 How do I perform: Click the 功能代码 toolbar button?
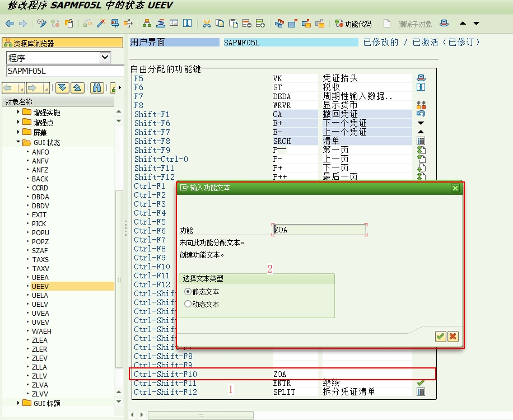[353, 24]
